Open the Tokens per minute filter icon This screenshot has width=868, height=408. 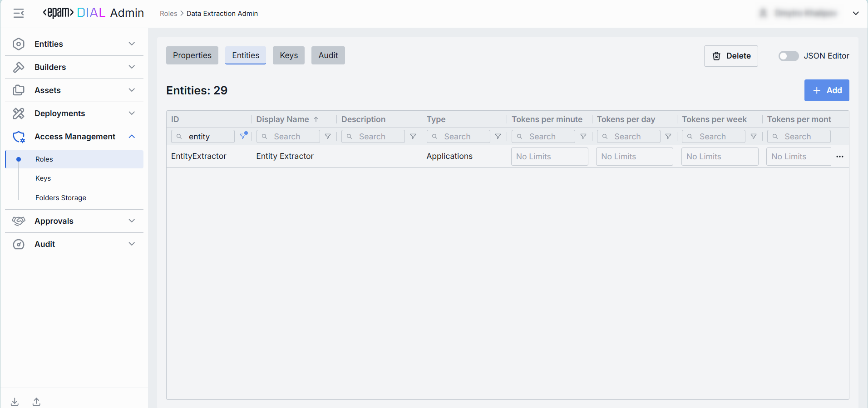click(x=583, y=137)
